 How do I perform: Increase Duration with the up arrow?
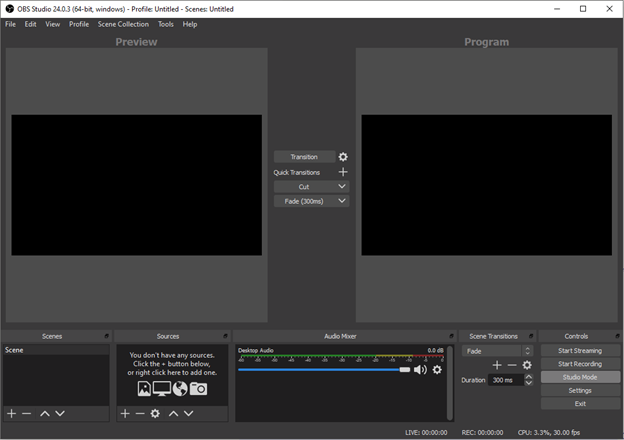(x=528, y=376)
